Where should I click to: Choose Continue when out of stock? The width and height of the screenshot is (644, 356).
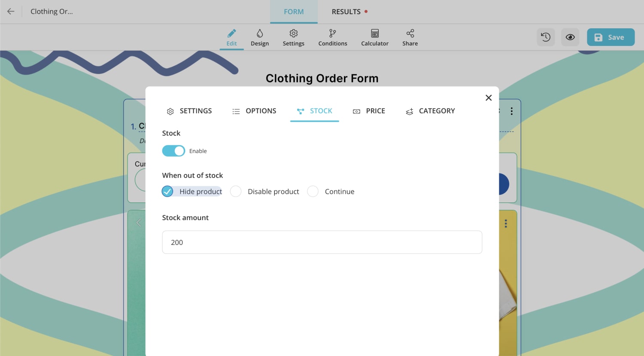point(313,191)
